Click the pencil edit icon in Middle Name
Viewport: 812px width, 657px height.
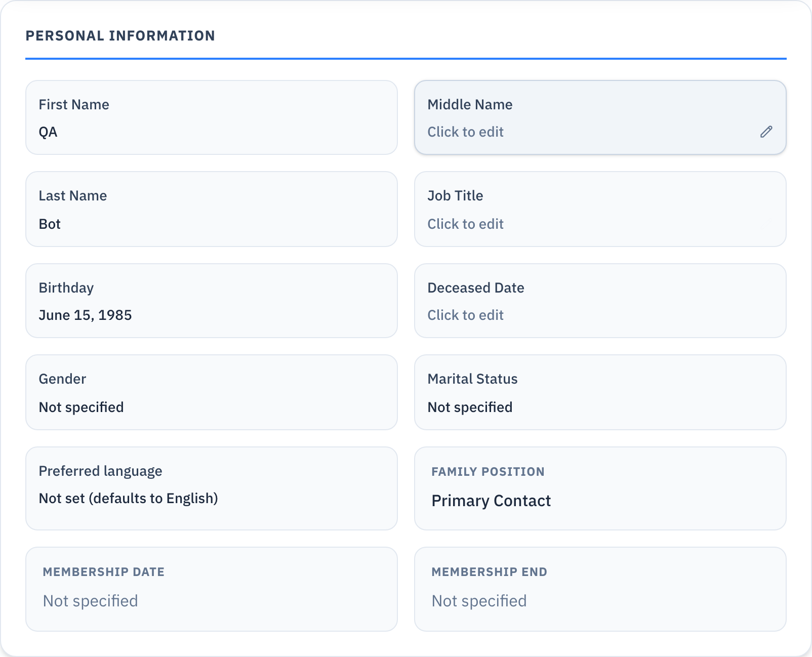coord(766,132)
